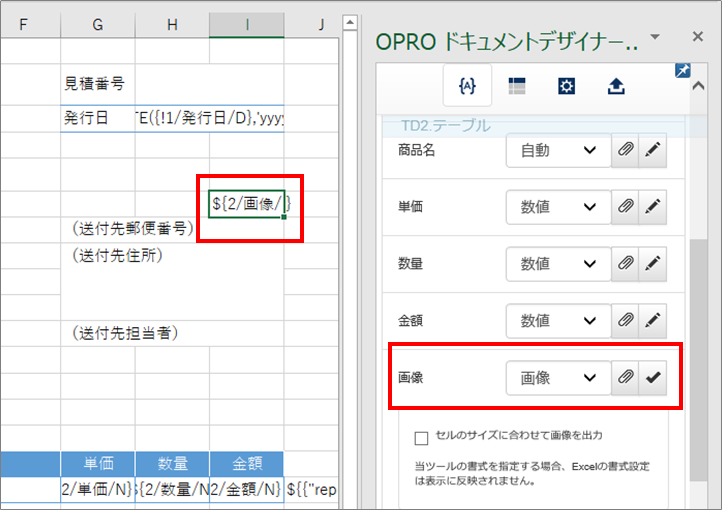This screenshot has width=722, height=510.
Task: Open the 商品名 format dropdown showing 自動
Action: [x=558, y=151]
